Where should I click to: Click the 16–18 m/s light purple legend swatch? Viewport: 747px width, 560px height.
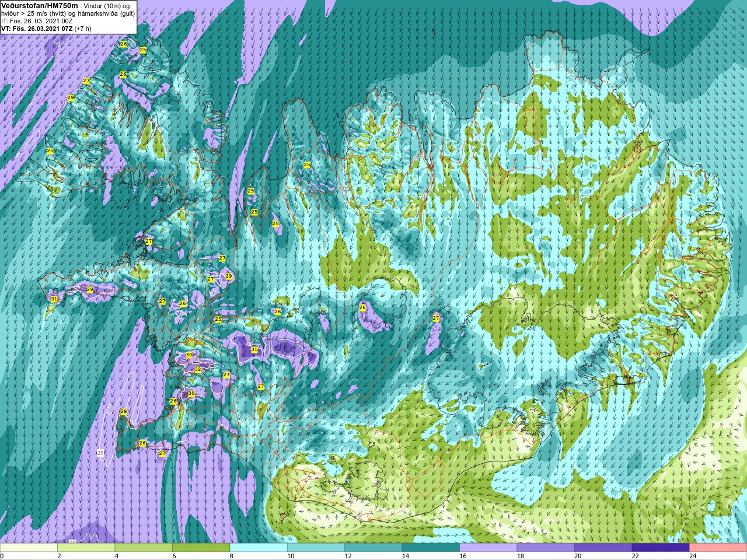point(488,548)
